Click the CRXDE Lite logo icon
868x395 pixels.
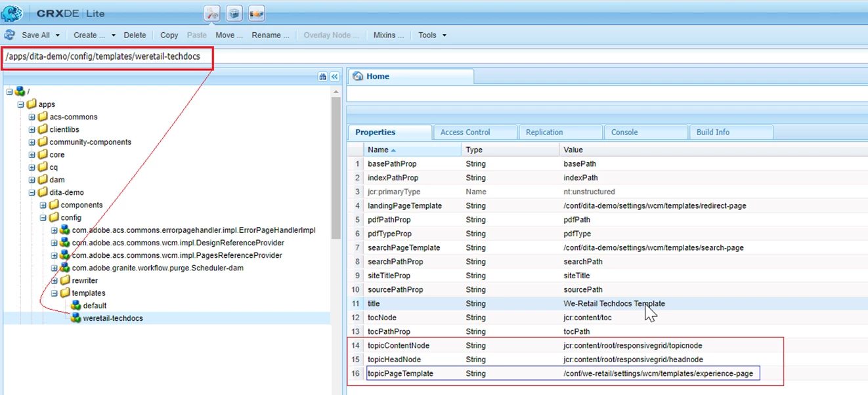tap(12, 12)
